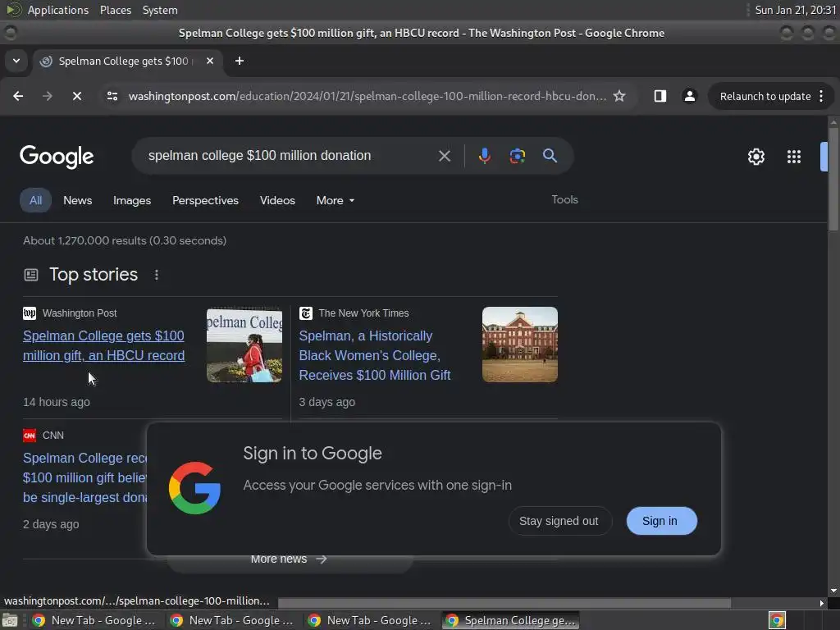The height and width of the screenshot is (630, 840).
Task: Open Chrome side panel icon
Action: click(x=660, y=96)
